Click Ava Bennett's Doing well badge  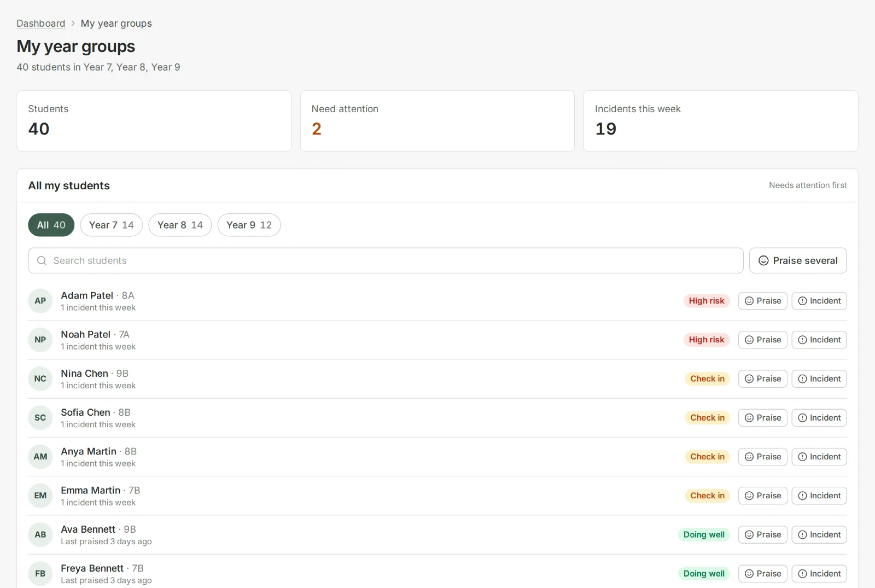click(x=704, y=534)
